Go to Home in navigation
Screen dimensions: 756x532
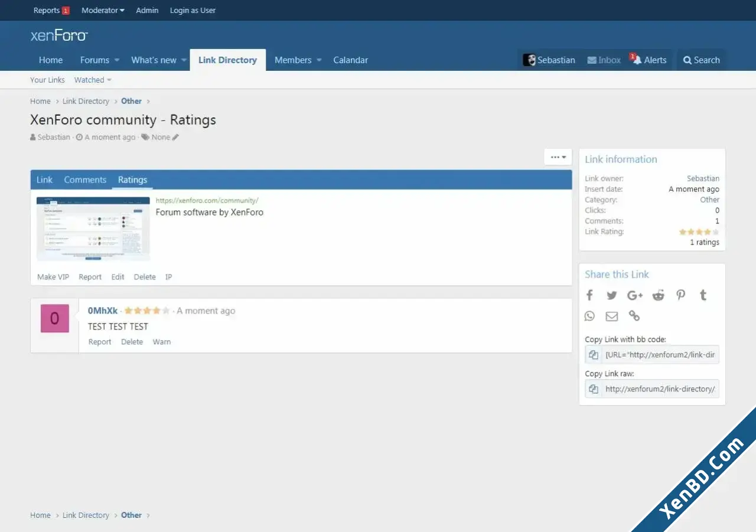[51, 60]
